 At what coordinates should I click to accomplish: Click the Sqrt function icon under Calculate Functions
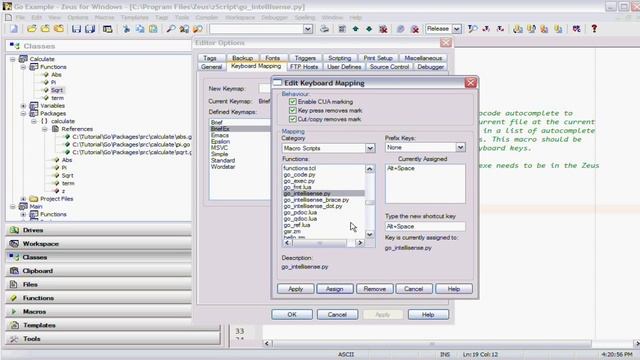pos(46,90)
